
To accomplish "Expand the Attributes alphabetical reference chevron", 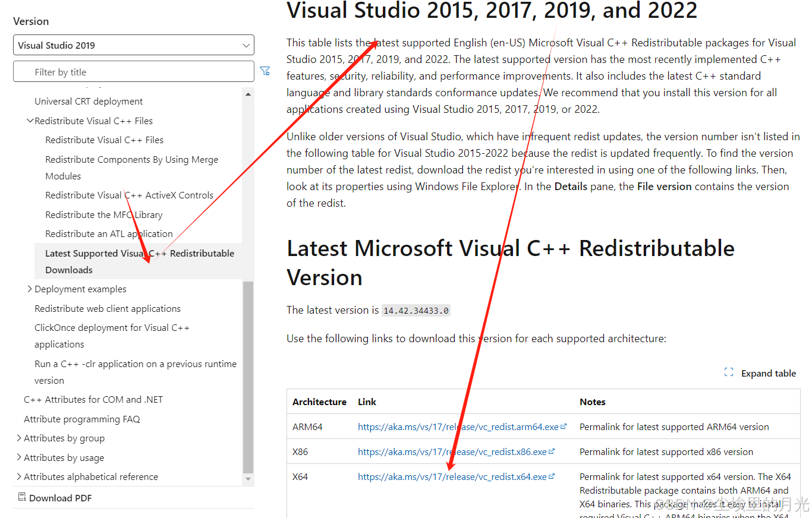I will tap(19, 476).
